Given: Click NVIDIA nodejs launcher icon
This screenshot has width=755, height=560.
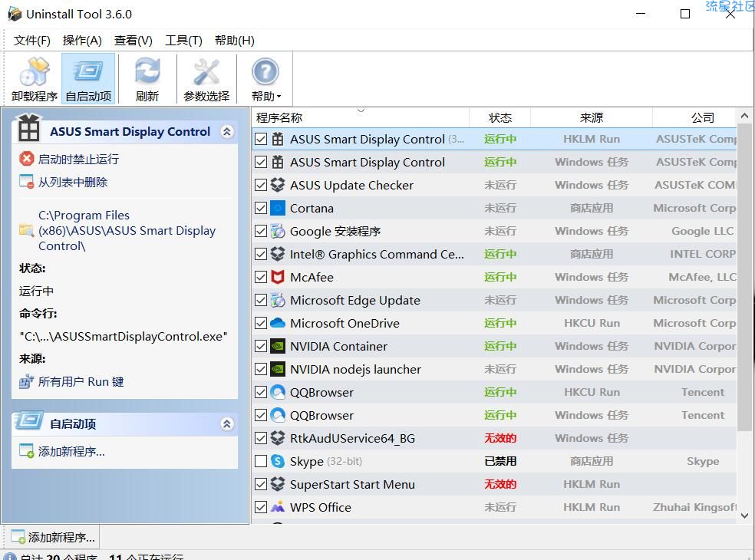Looking at the screenshot, I should pyautogui.click(x=277, y=369).
